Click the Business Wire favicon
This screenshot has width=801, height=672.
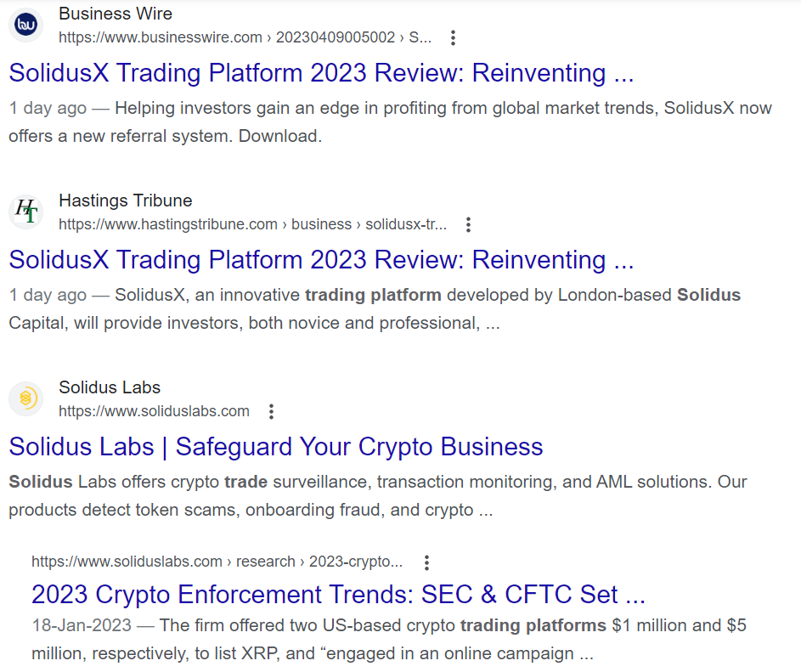click(26, 25)
